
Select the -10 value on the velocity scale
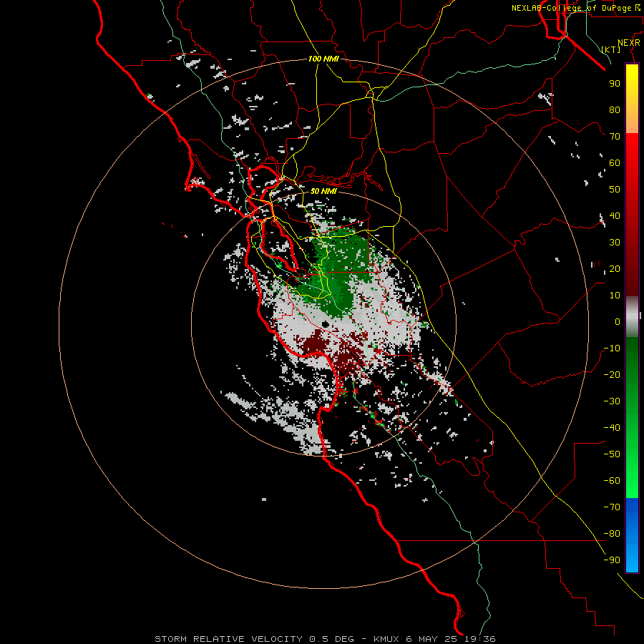tap(612, 348)
